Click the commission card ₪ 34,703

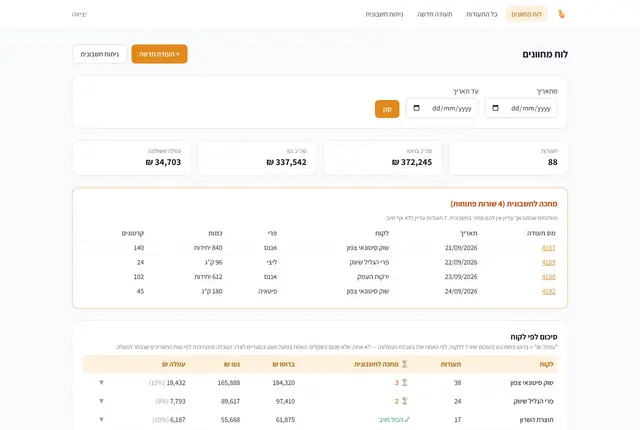point(131,158)
